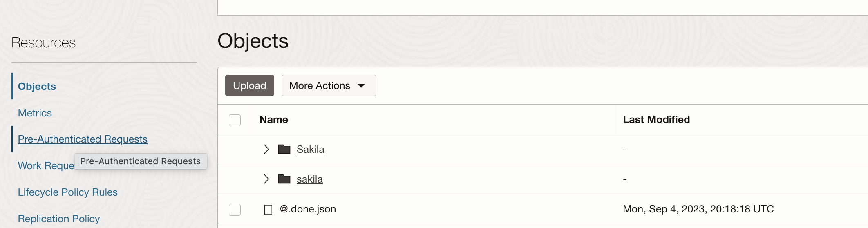The height and width of the screenshot is (228, 868).
Task: Click the Upload button
Action: (249, 85)
